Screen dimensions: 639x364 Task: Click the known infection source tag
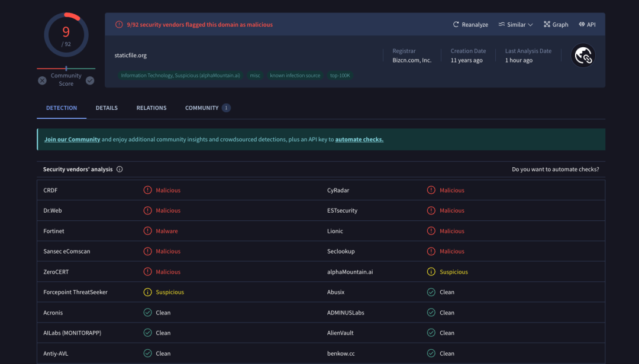click(295, 75)
